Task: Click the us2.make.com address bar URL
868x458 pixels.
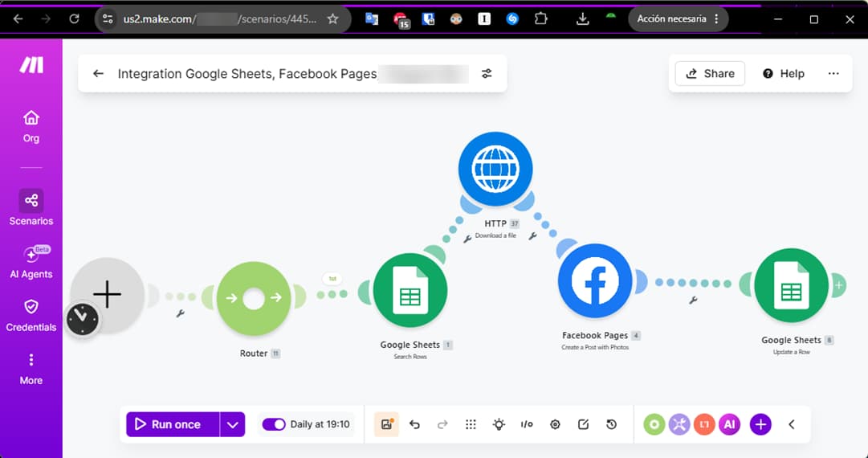Action: point(220,18)
